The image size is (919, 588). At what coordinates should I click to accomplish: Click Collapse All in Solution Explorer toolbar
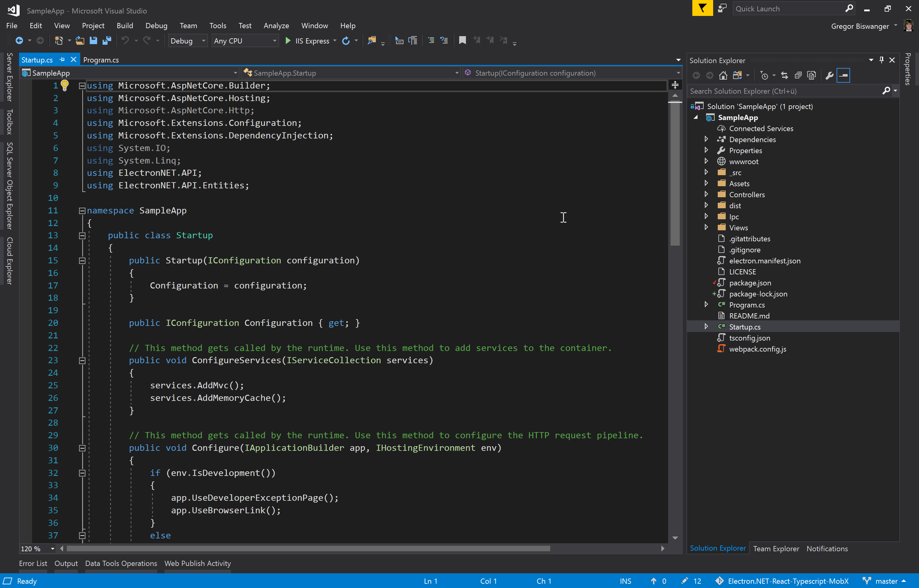(798, 76)
